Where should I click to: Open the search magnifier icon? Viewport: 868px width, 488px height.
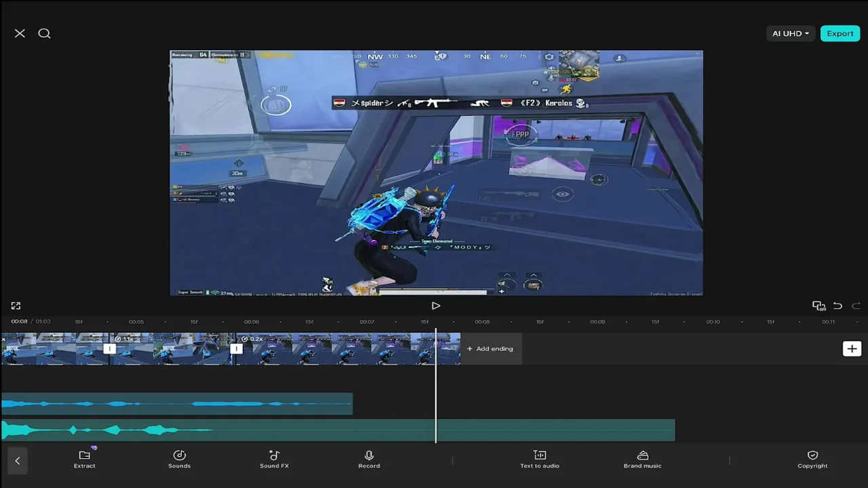(44, 33)
